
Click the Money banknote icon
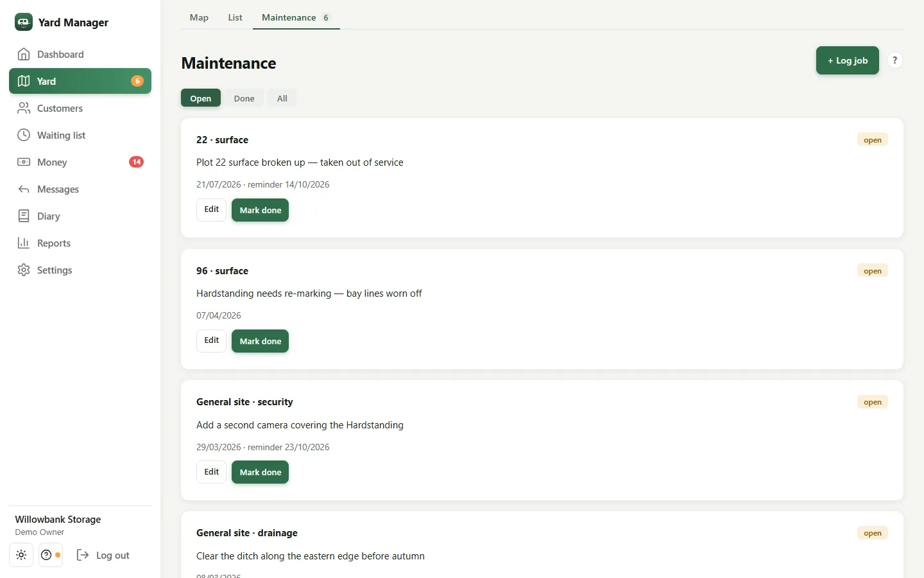click(24, 162)
